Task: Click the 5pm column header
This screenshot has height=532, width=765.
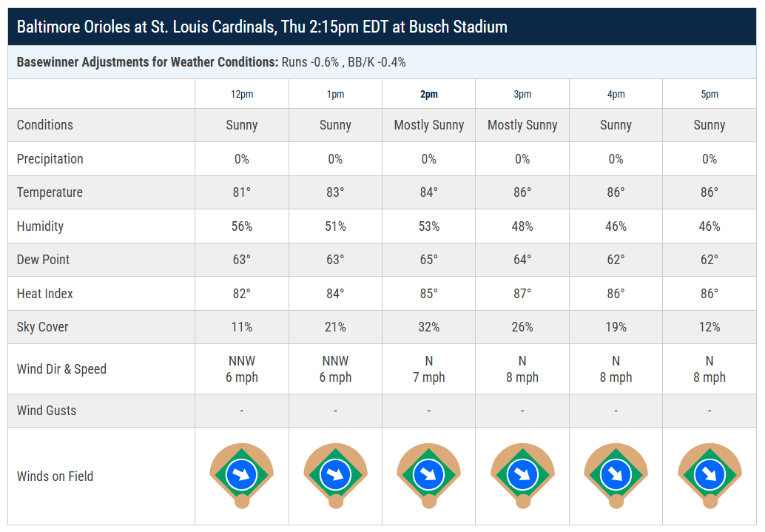Action: (710, 94)
